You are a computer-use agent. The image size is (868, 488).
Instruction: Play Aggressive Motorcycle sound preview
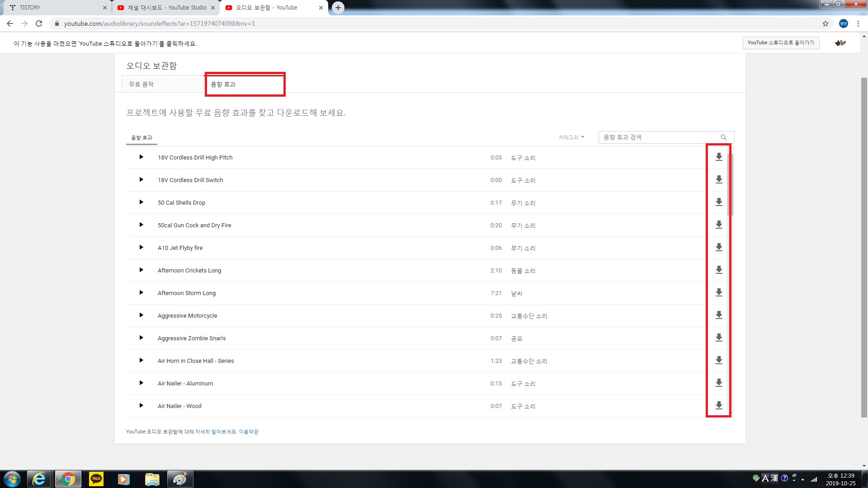[141, 315]
